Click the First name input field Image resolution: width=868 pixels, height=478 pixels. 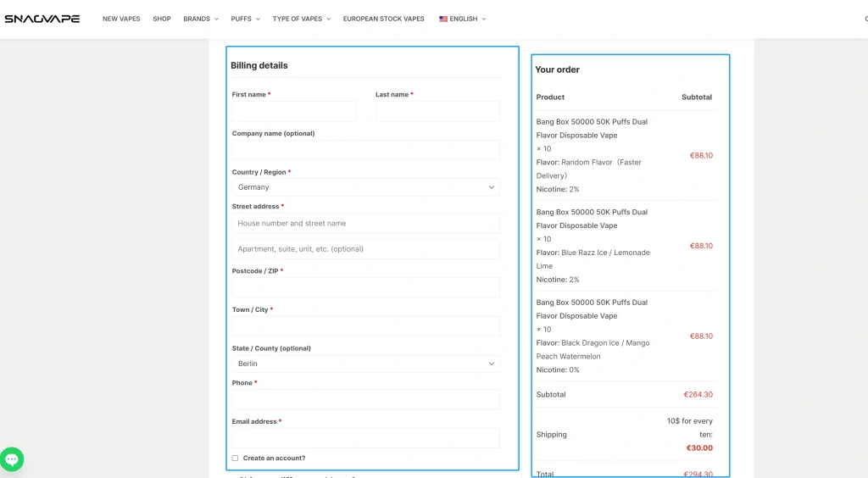point(294,111)
